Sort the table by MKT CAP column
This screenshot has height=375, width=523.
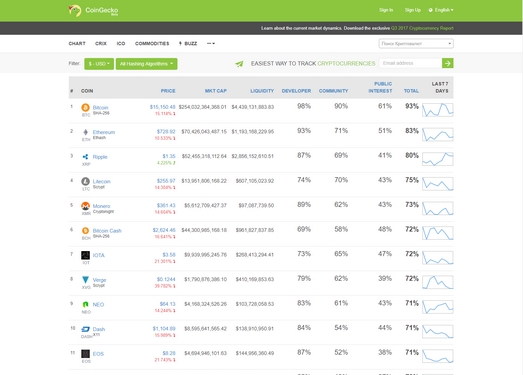(x=216, y=91)
